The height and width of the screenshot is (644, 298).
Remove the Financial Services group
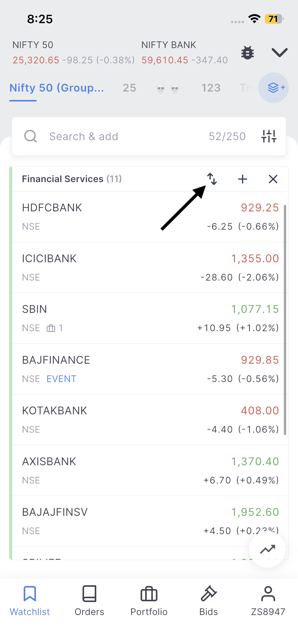click(273, 179)
